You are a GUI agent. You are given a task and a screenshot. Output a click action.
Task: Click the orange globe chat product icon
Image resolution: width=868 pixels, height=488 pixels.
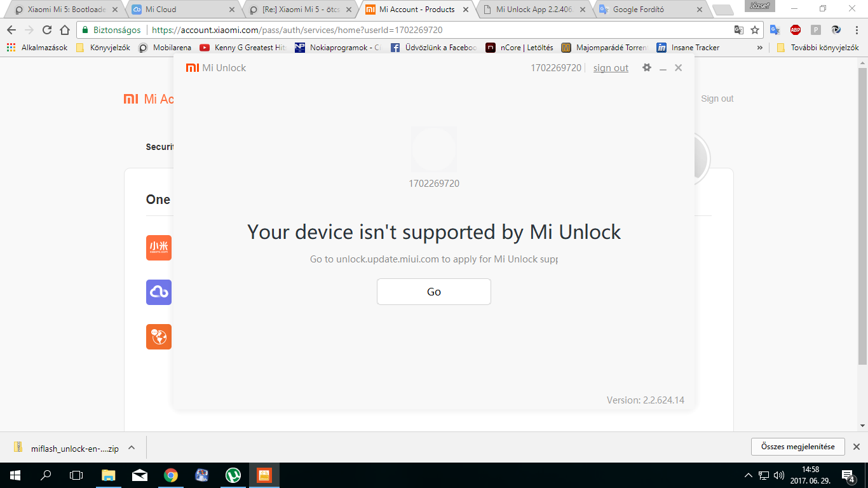click(159, 337)
